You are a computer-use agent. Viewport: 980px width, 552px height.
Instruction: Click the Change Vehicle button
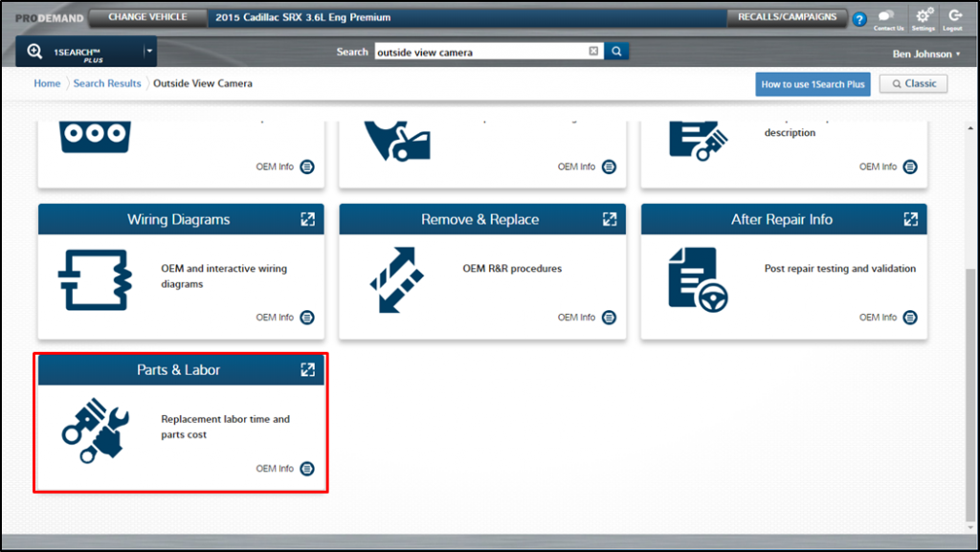(147, 17)
